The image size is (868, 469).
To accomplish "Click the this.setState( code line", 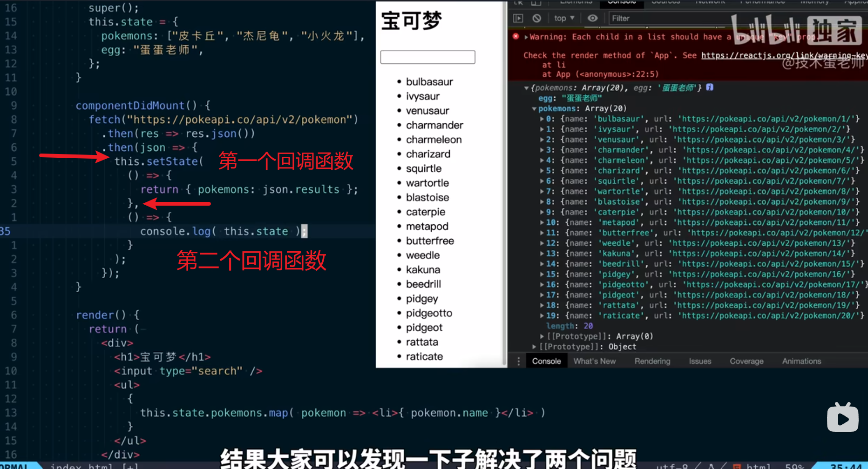I will [x=159, y=161].
